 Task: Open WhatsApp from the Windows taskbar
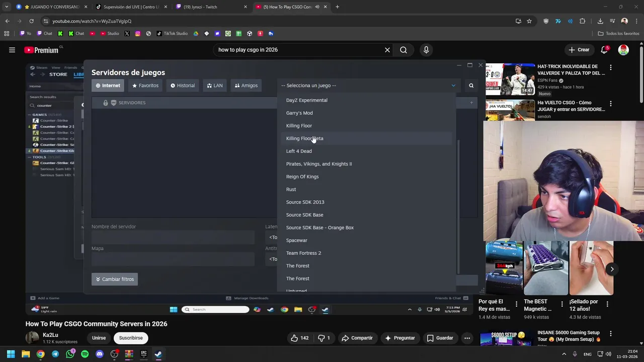click(x=70, y=354)
